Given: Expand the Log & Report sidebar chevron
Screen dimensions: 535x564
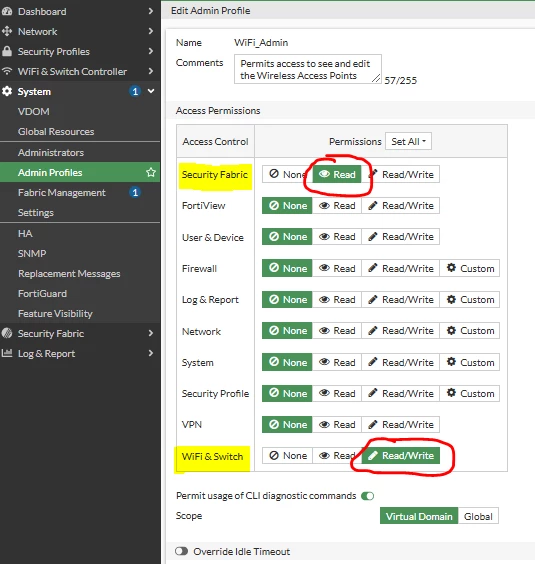Looking at the screenshot, I should point(151,353).
